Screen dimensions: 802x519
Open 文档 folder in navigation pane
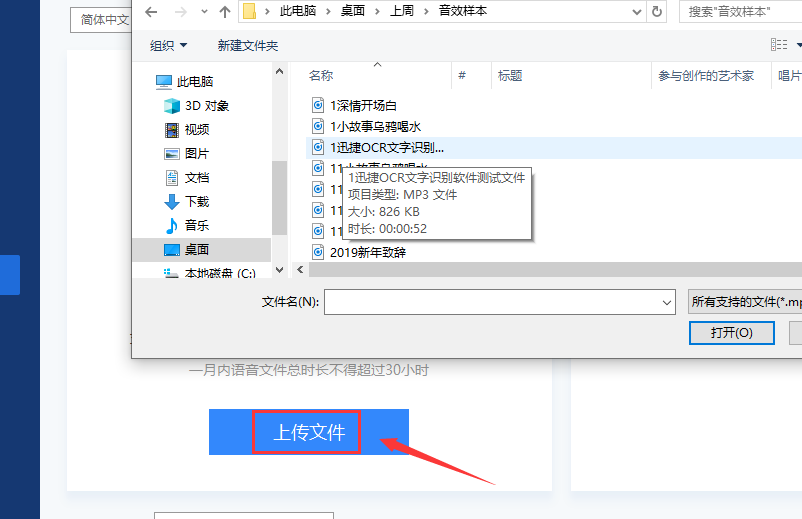(x=197, y=177)
